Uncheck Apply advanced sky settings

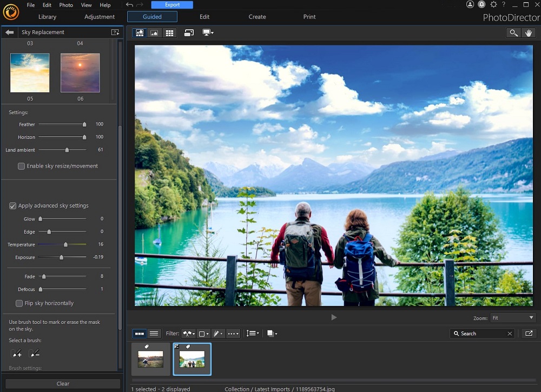pyautogui.click(x=12, y=205)
